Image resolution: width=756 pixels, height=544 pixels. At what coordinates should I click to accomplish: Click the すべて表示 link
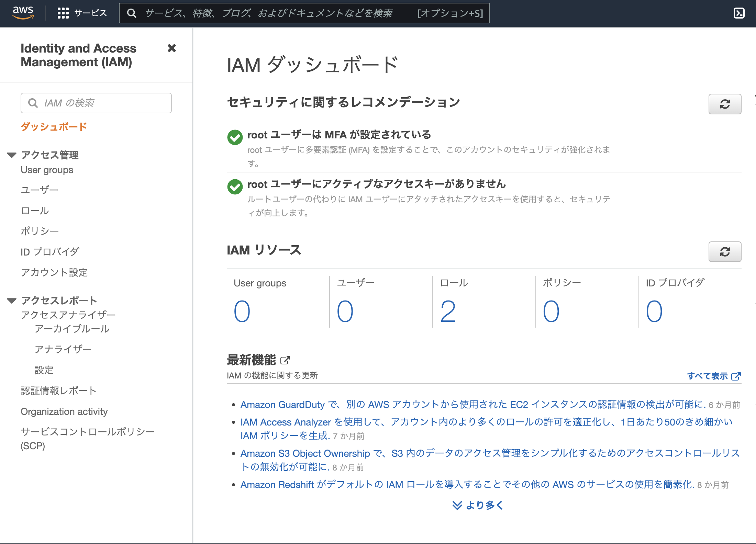coord(714,376)
